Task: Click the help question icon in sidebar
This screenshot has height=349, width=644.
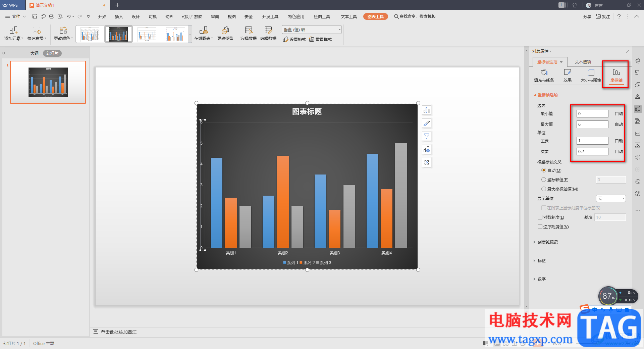Action: click(x=638, y=194)
